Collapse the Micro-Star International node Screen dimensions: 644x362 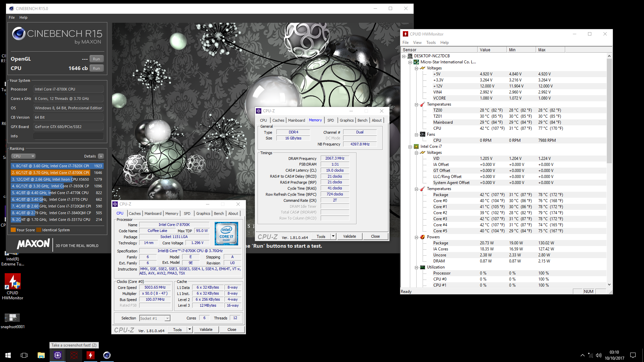[x=410, y=62]
